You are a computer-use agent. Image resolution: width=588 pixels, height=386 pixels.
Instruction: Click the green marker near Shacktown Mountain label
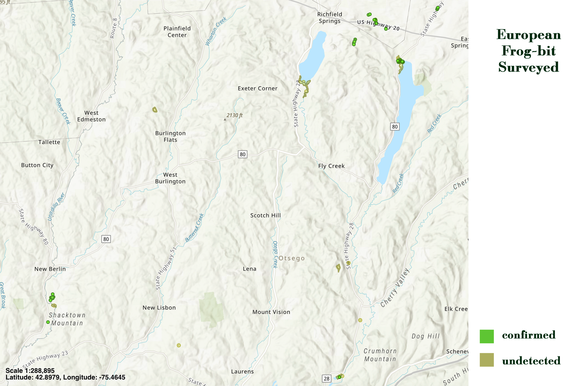[x=48, y=322]
